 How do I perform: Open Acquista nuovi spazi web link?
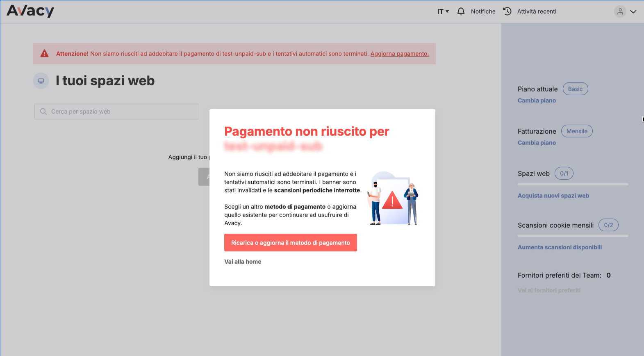[x=553, y=196]
